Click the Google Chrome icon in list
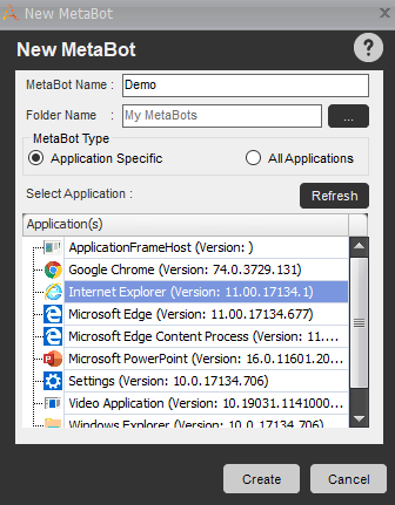 point(53,270)
